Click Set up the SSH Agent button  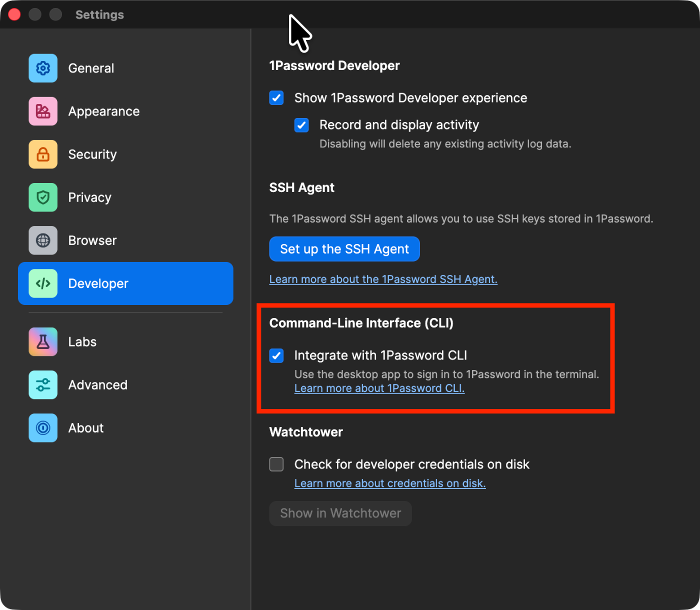click(344, 249)
